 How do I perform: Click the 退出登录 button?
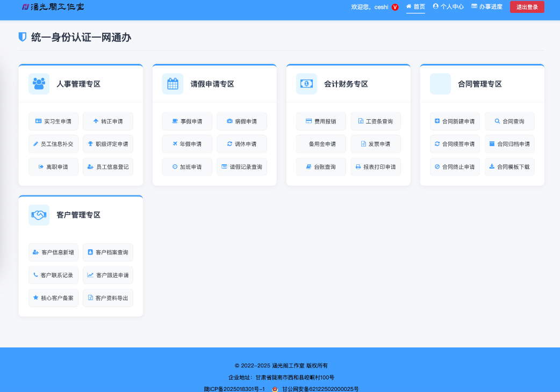(527, 7)
